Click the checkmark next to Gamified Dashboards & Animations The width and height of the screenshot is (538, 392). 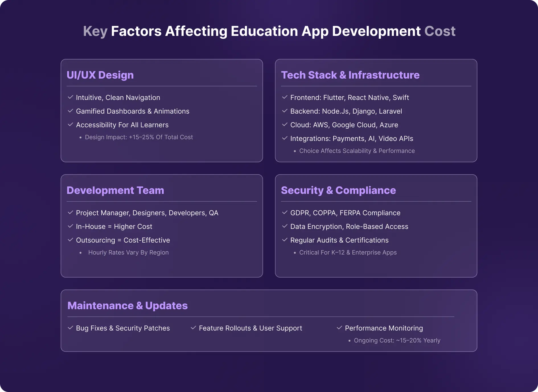pos(70,111)
